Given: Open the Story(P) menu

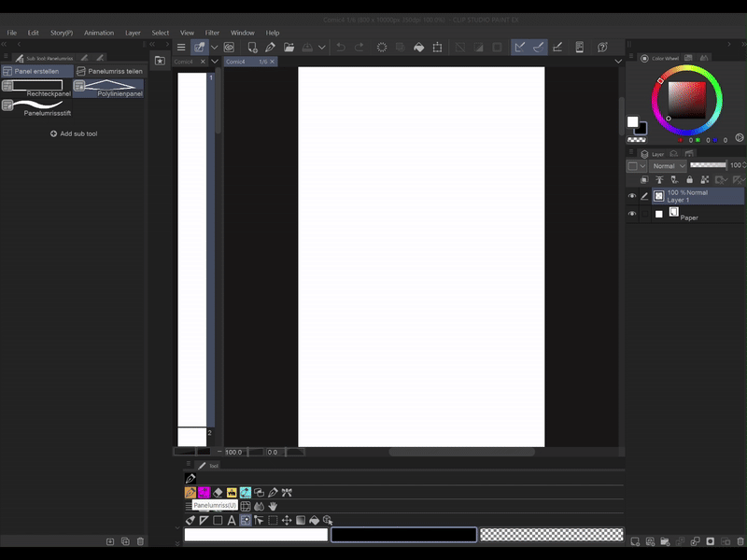Looking at the screenshot, I should (62, 33).
